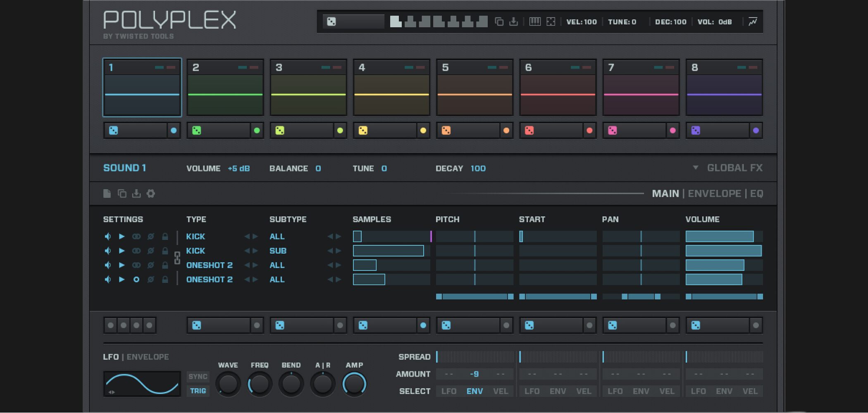Open sound settings gear icon
Viewport: 868px width, 413px height.
[x=151, y=193]
